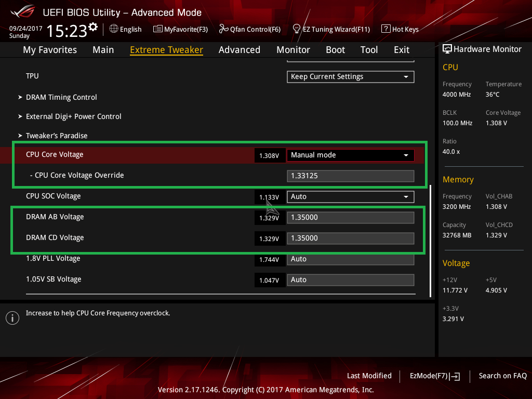Screen dimensions: 532x399
Task: Click the ROG logo icon
Action: point(23,11)
